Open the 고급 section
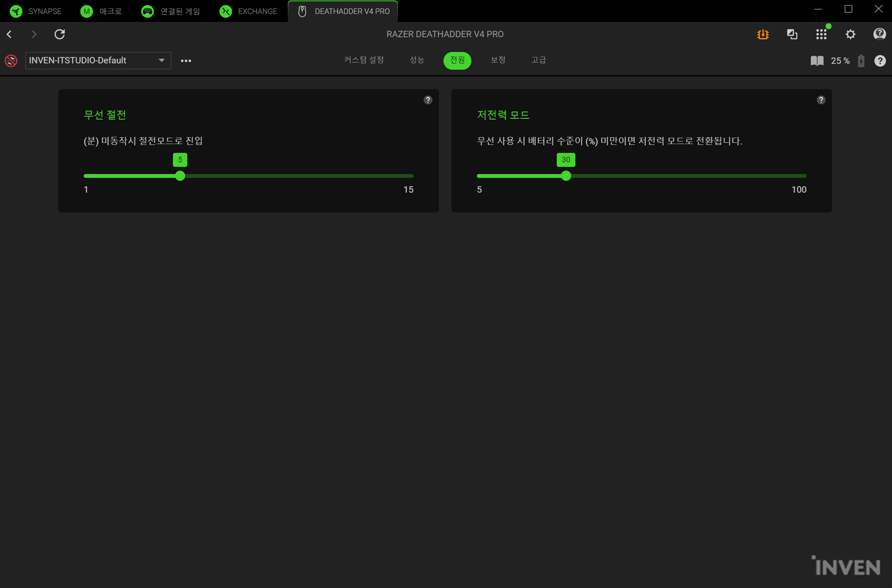 tap(539, 60)
